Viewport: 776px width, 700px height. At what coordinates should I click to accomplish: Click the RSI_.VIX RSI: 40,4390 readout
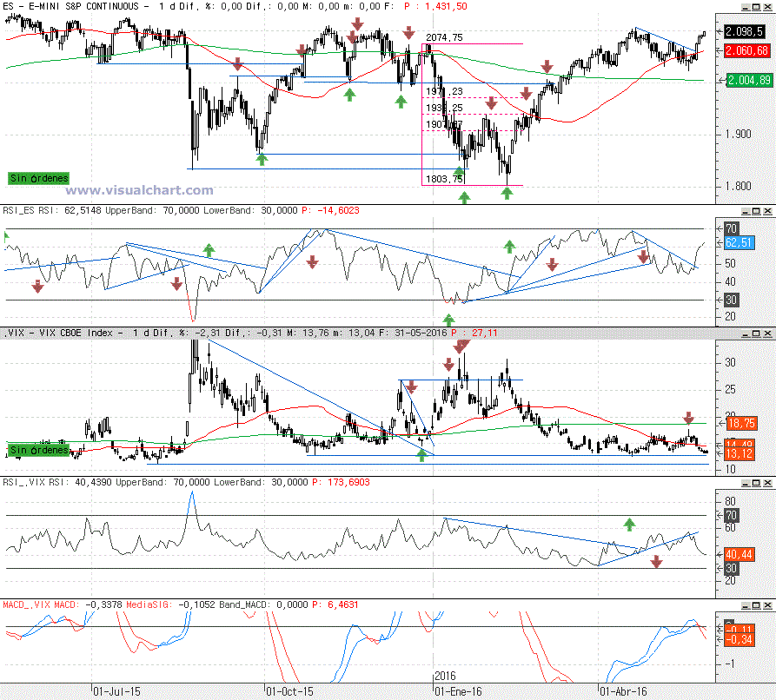point(56,482)
